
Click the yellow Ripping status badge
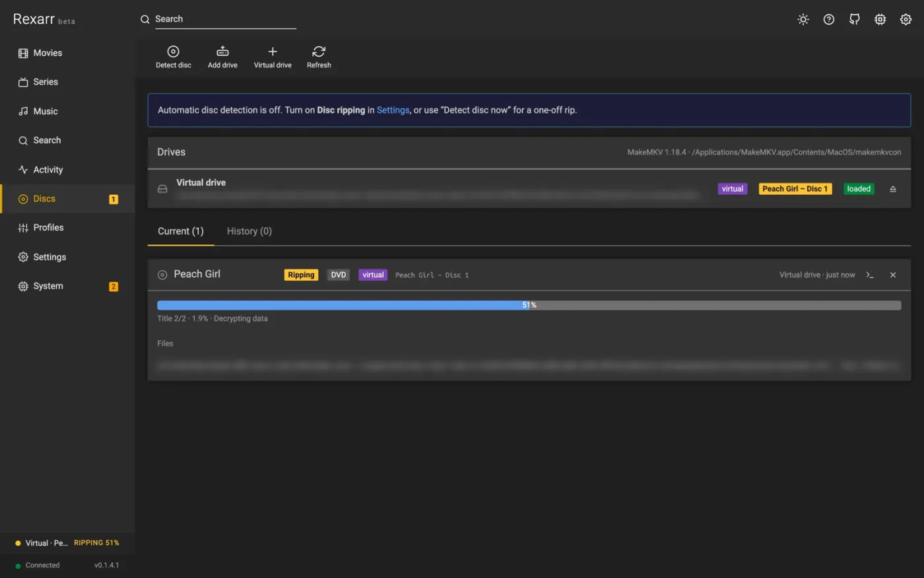301,275
